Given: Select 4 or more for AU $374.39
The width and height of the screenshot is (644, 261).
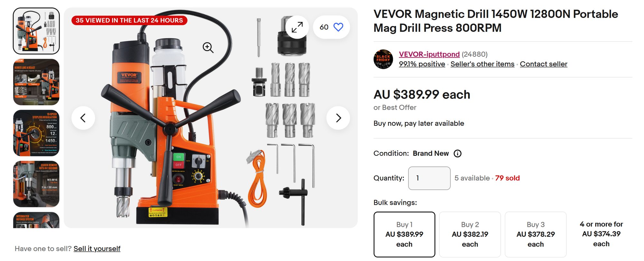Looking at the screenshot, I should point(601,234).
